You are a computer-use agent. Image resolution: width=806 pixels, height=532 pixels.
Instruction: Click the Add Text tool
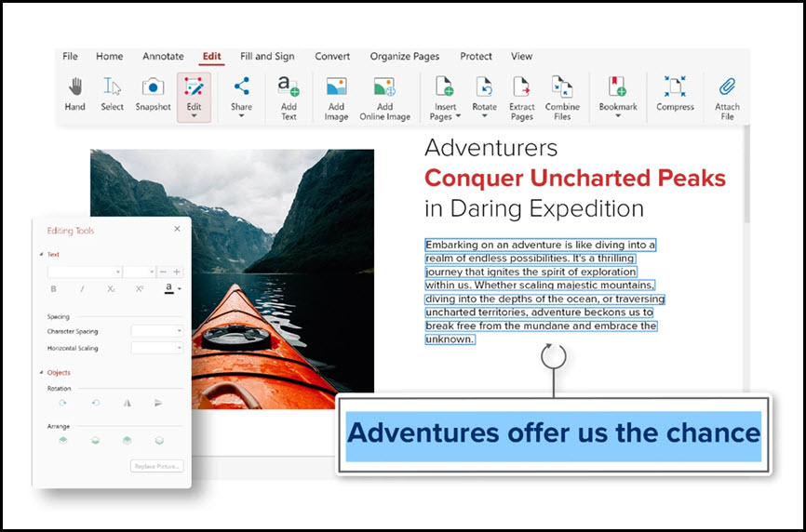pyautogui.click(x=289, y=98)
